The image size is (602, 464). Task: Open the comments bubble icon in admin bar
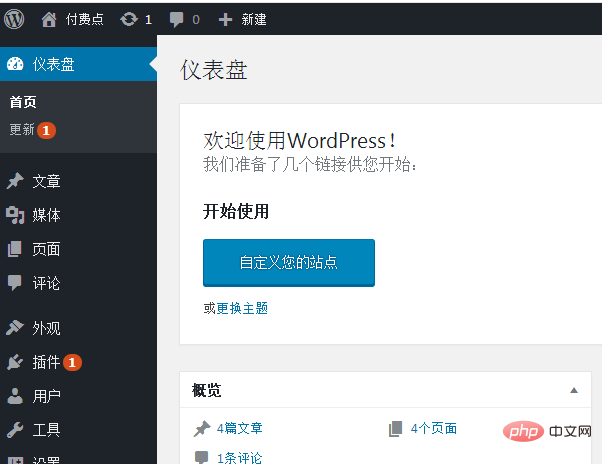click(176, 18)
